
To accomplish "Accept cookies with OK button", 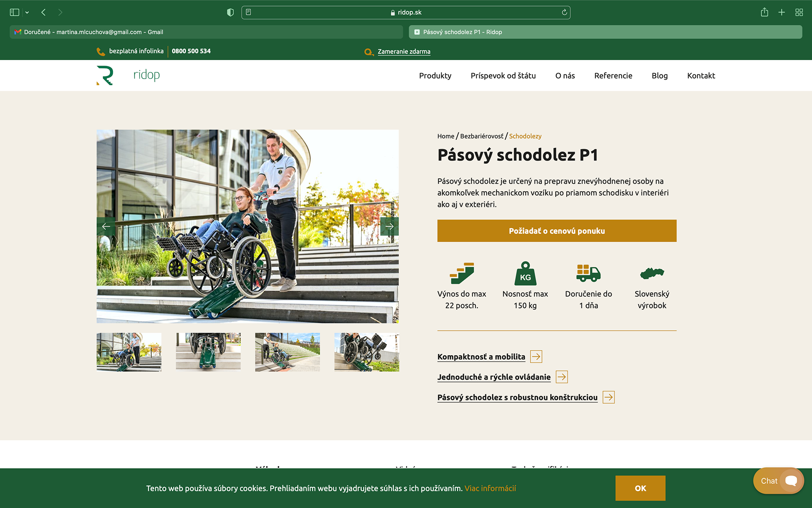I will (x=640, y=488).
